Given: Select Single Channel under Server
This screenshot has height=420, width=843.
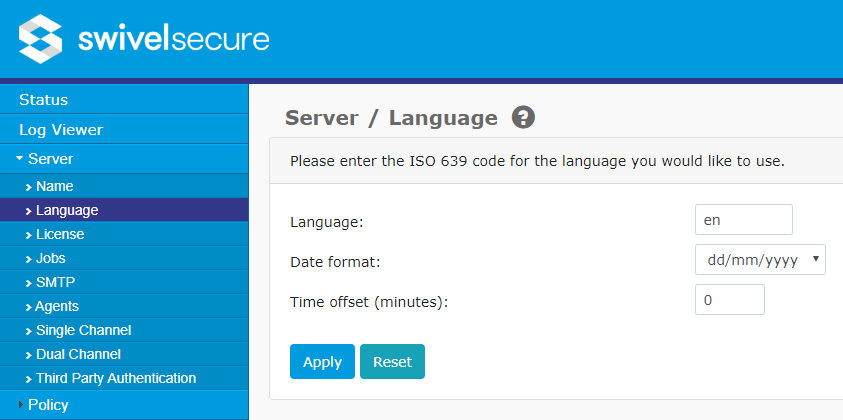Looking at the screenshot, I should [x=124, y=330].
